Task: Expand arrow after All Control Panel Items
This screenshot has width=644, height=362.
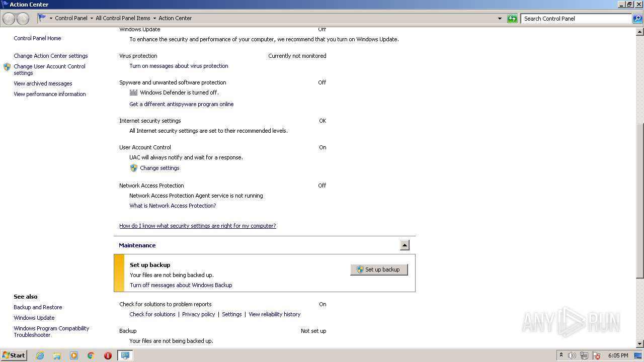Action: [154, 18]
